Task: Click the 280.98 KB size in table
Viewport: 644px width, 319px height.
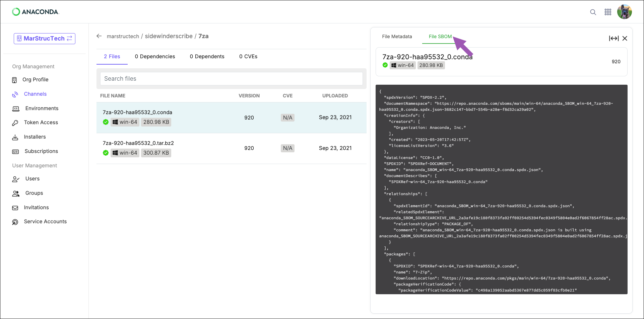Action: 156,122
